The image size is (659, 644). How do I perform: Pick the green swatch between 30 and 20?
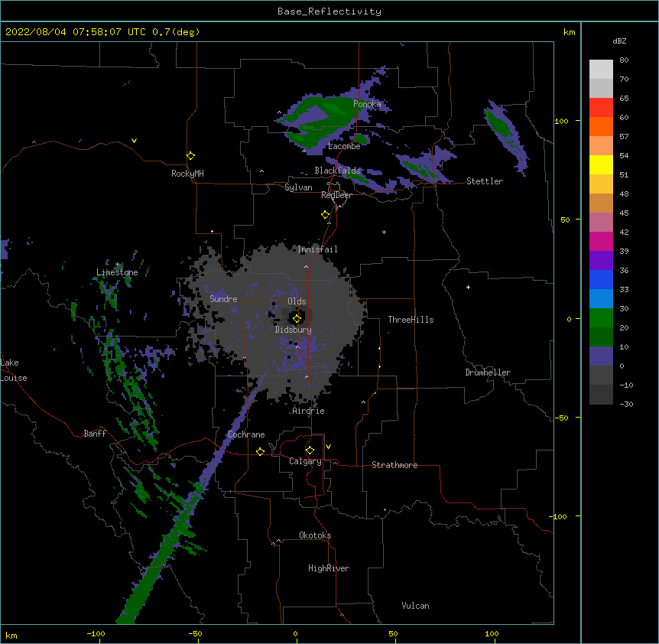[601, 318]
